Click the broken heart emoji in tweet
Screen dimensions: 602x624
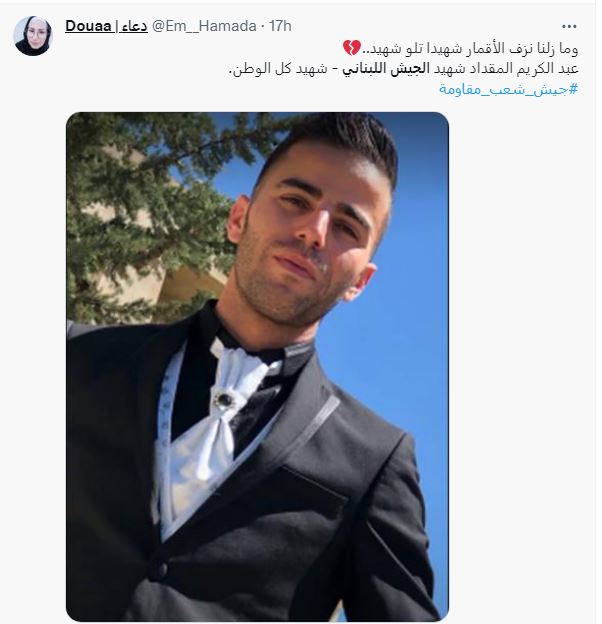pyautogui.click(x=352, y=48)
